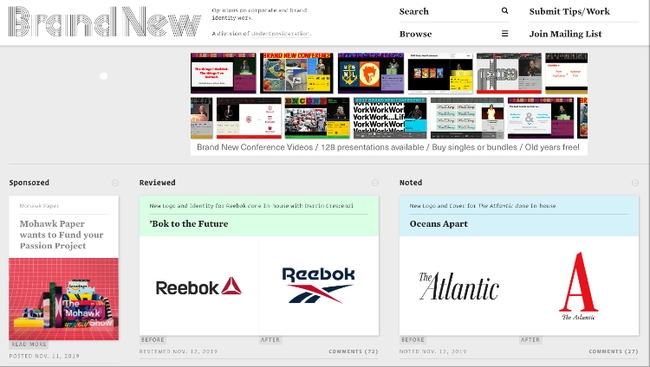Open first conference video thumbnail in top row
Screen dimensions: 650x367
tap(223, 73)
